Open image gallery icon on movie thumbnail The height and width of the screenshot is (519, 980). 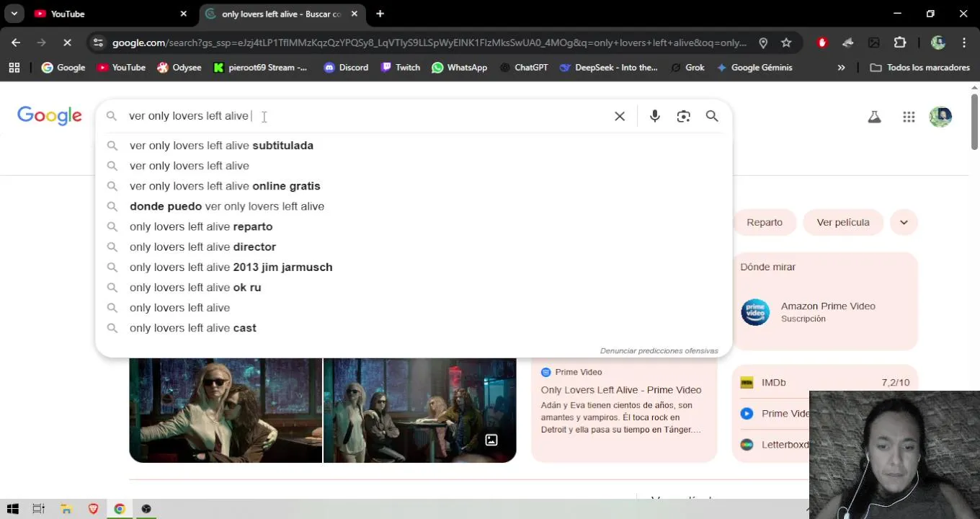(491, 440)
